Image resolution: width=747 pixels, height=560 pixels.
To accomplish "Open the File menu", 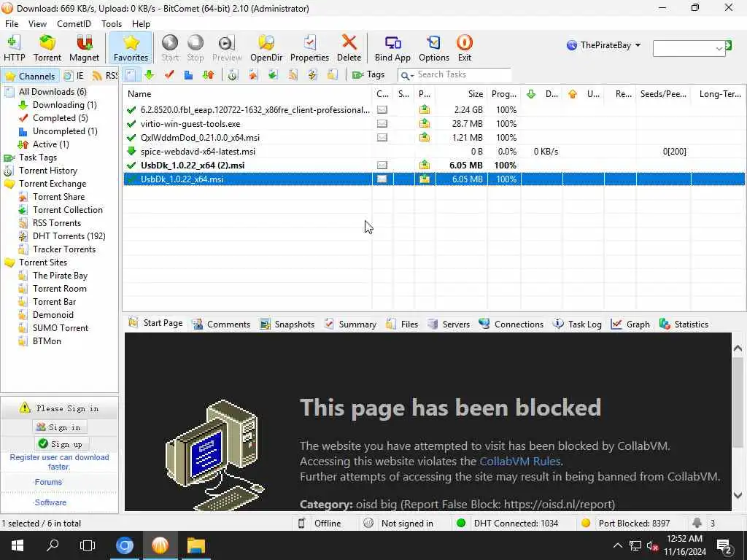I will pyautogui.click(x=12, y=24).
